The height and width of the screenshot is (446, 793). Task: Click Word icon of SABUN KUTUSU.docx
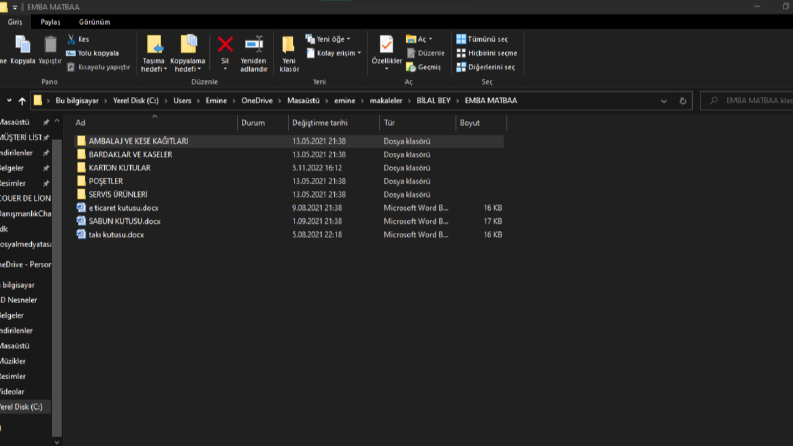(81, 221)
